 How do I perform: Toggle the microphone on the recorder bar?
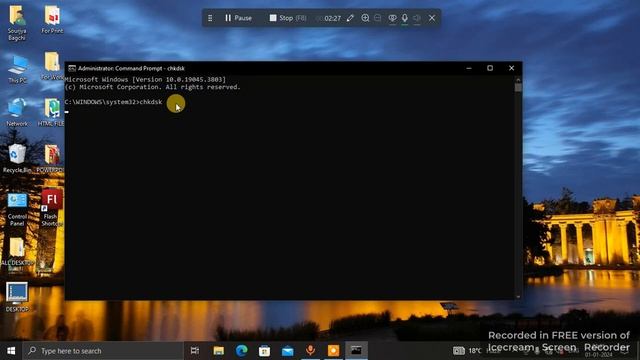coord(404,18)
